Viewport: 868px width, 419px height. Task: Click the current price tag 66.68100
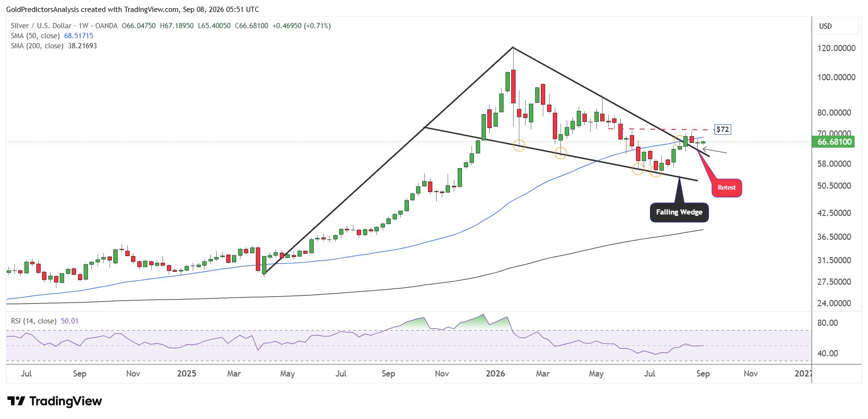tap(835, 142)
